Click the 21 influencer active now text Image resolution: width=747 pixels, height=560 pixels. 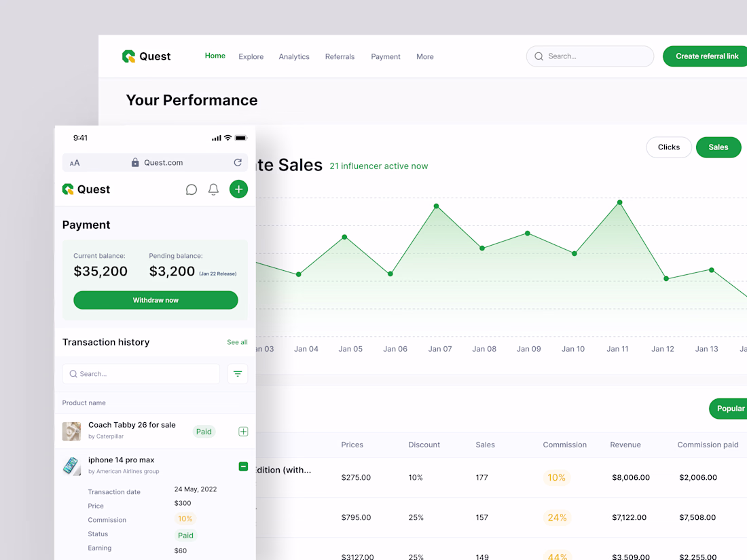click(x=379, y=166)
